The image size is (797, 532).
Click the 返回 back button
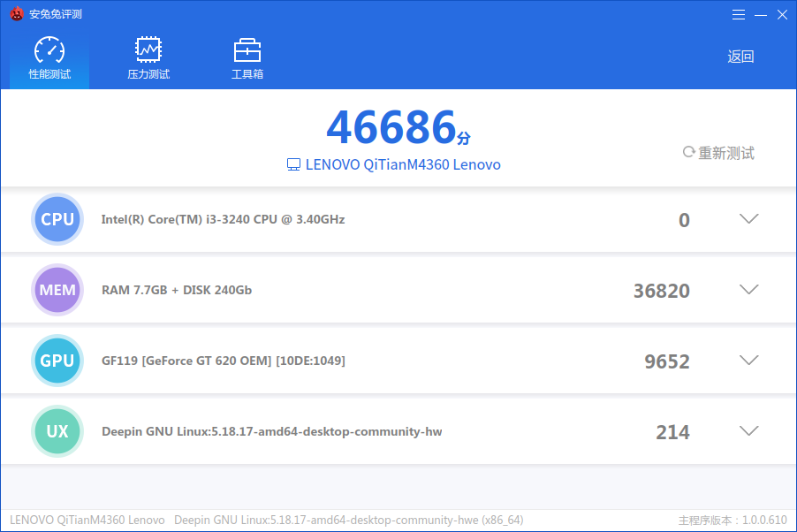point(740,56)
